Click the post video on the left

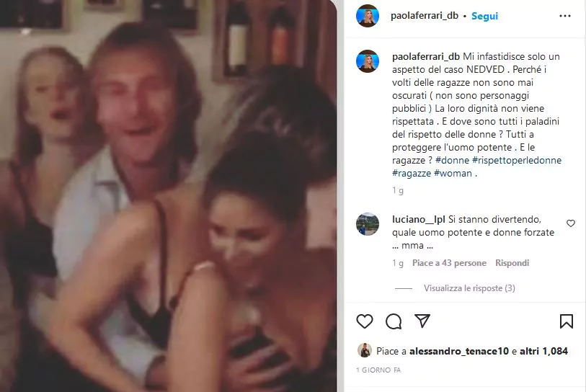(168, 196)
